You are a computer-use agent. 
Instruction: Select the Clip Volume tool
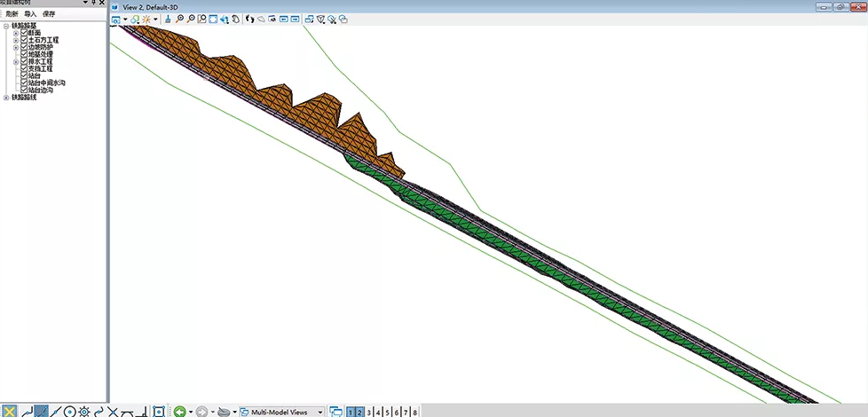click(x=332, y=20)
